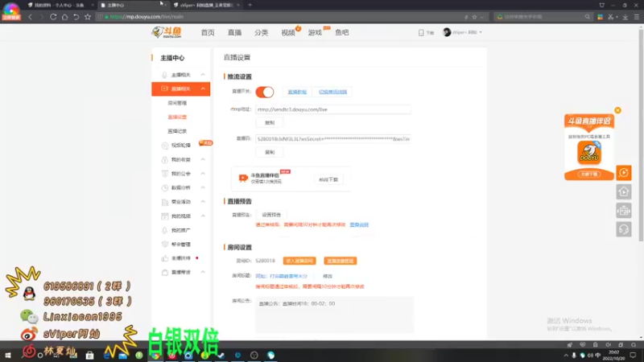Click the magnifier icon in the browser search box
Viewport: 644px width, 362px height.
tap(588, 17)
